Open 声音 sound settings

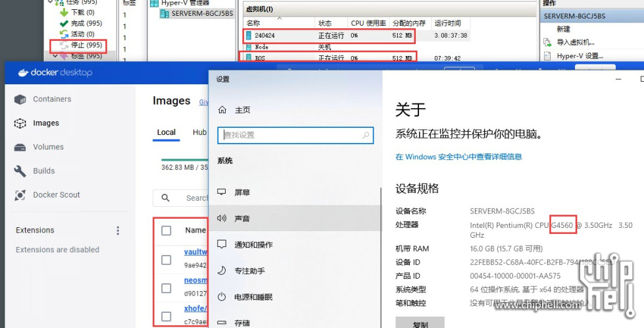point(295,218)
